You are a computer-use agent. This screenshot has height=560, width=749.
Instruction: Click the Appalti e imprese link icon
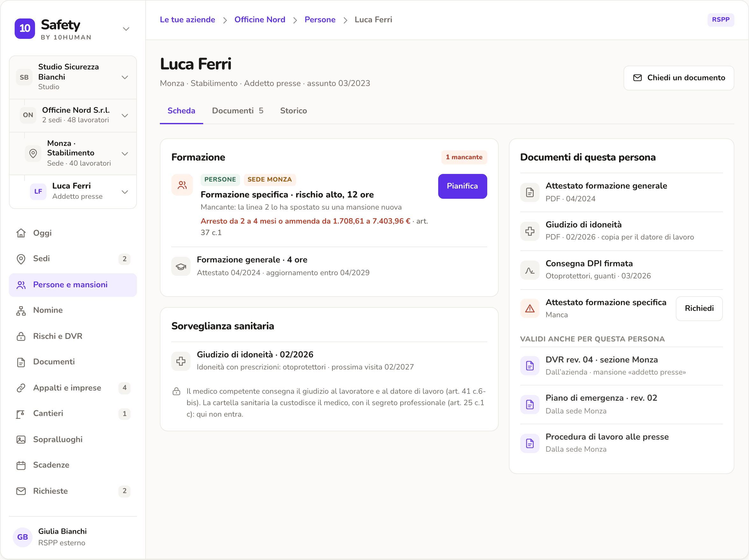(21, 388)
